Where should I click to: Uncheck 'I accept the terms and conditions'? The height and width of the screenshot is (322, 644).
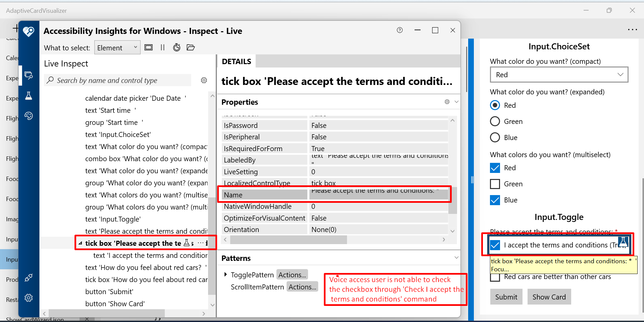495,245
